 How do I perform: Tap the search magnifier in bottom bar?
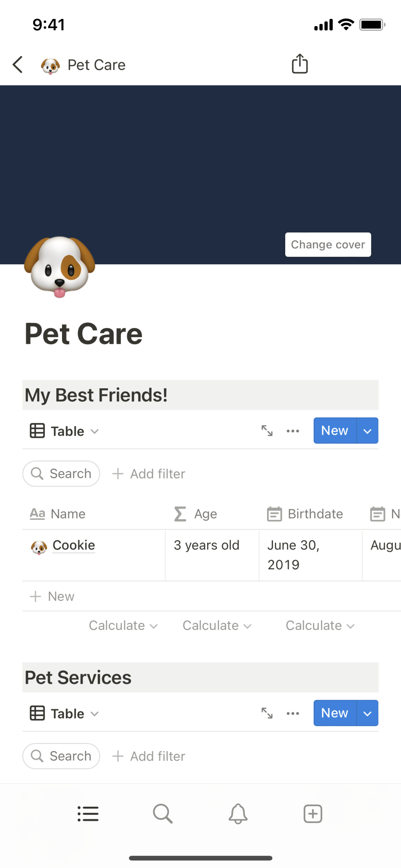[x=163, y=814]
